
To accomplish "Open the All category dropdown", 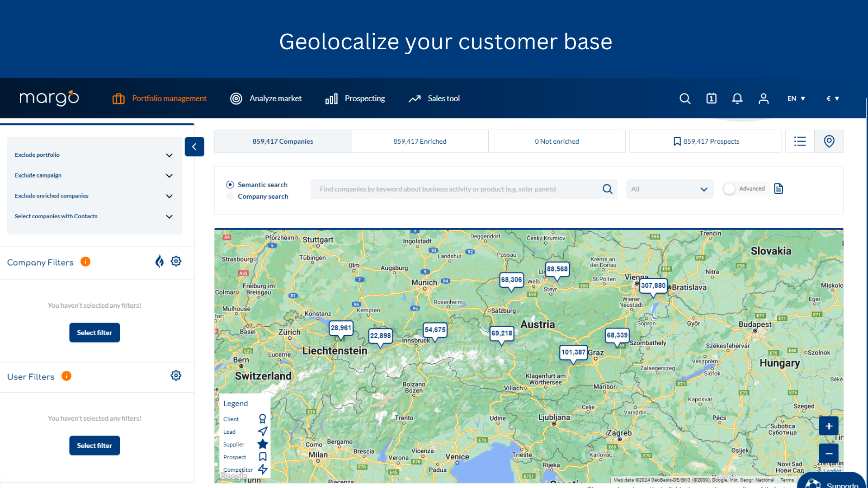I will pos(670,189).
